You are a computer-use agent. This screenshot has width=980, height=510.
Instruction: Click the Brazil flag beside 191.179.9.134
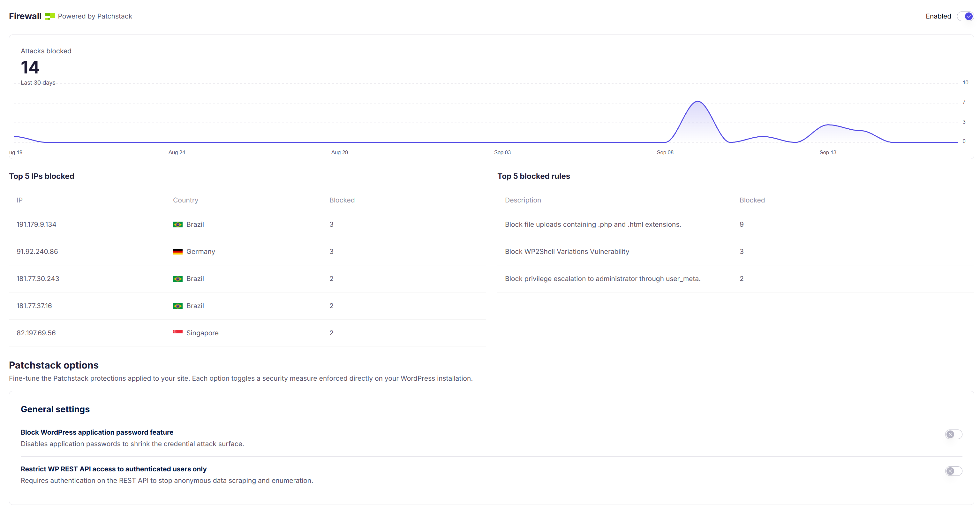178,225
